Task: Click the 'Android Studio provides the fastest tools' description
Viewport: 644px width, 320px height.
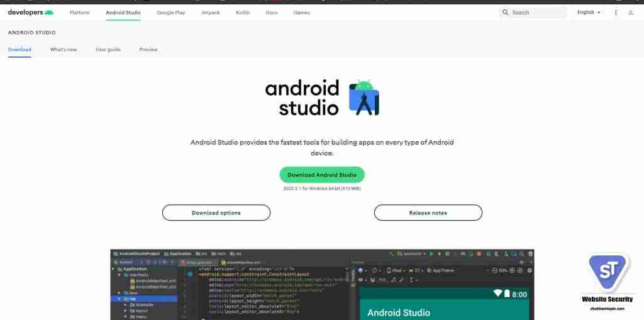Action: [322, 148]
